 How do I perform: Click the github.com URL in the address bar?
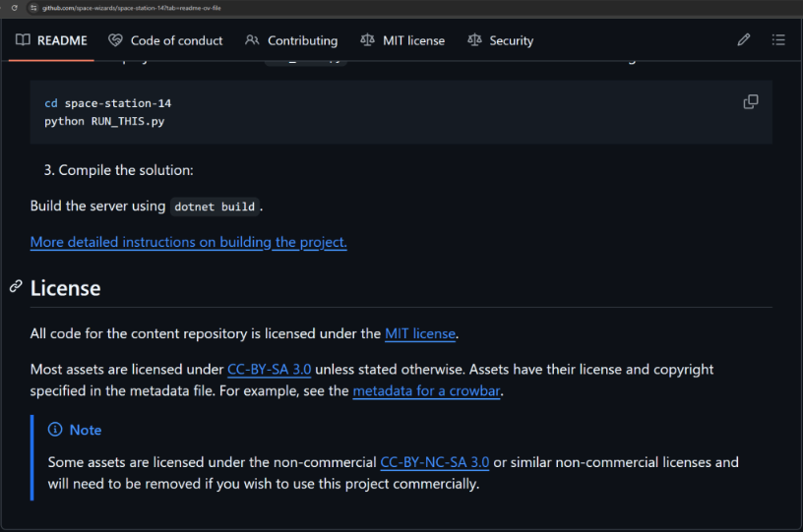point(132,8)
